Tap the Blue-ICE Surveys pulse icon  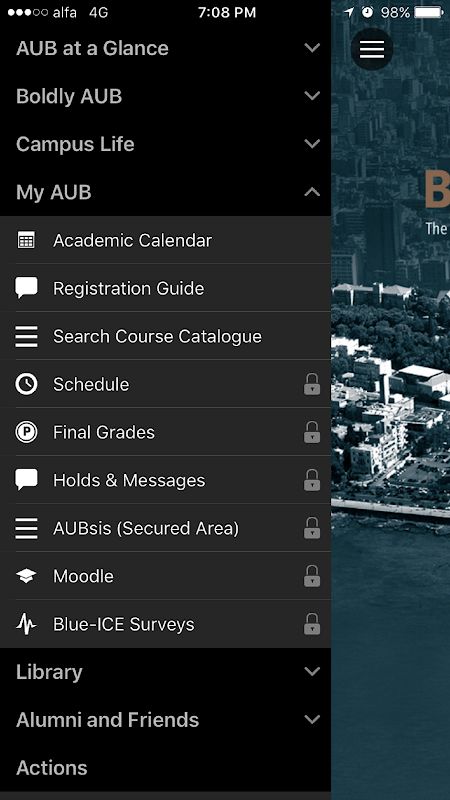26,624
